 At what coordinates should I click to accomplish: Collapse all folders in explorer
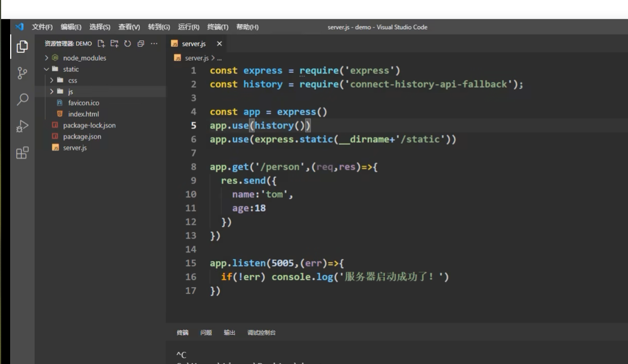click(141, 44)
